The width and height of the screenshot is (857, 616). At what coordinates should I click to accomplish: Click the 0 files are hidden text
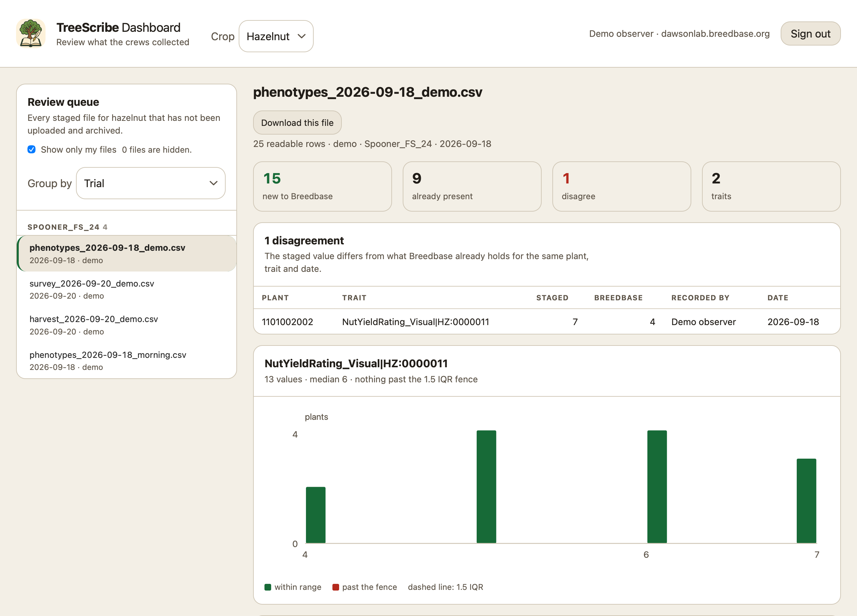pos(157,150)
